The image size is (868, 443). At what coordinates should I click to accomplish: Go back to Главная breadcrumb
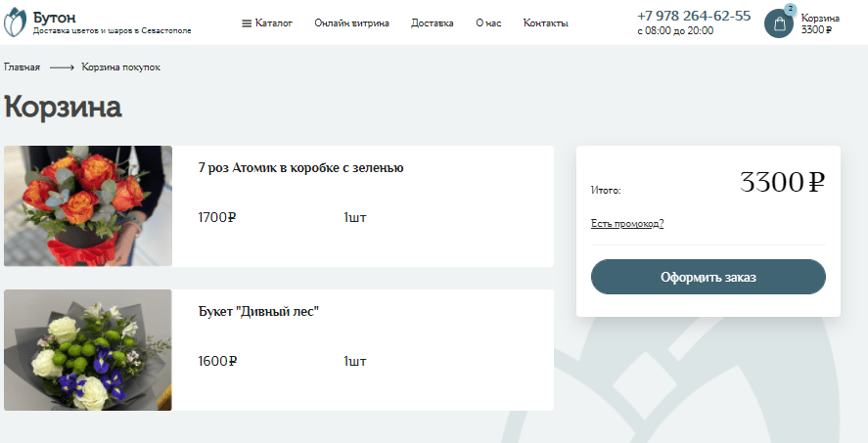[x=22, y=67]
